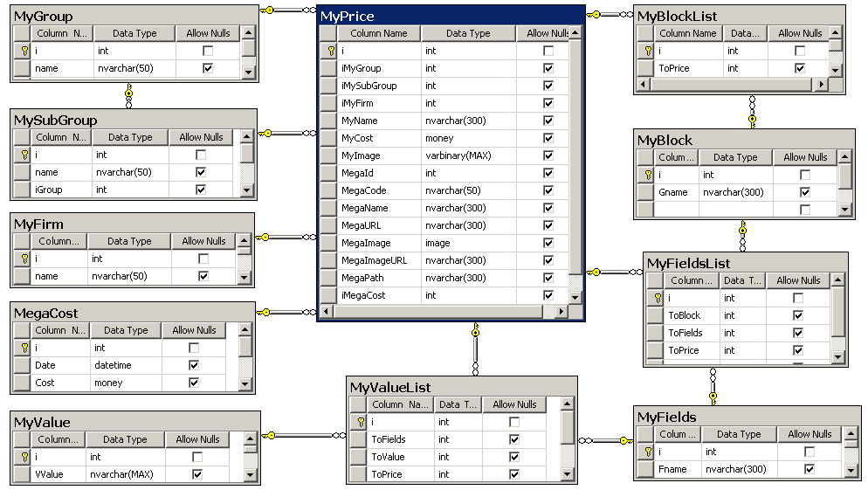Toggle Allow Nulls for MyPrice iMyGroup column
This screenshot has height=490, width=868.
tap(548, 68)
